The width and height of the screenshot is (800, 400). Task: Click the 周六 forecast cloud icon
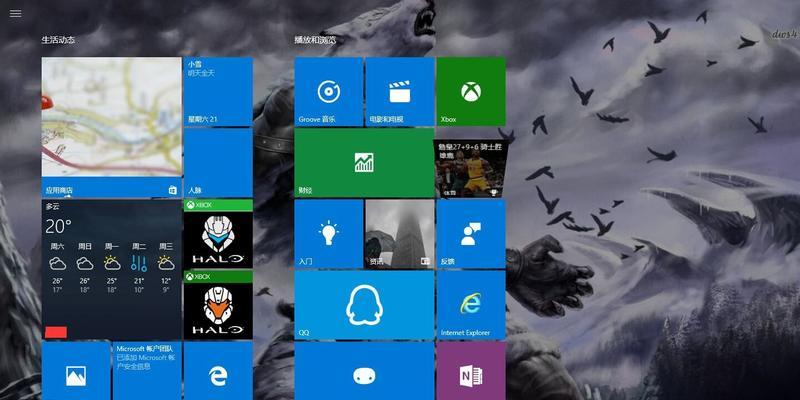(57, 264)
